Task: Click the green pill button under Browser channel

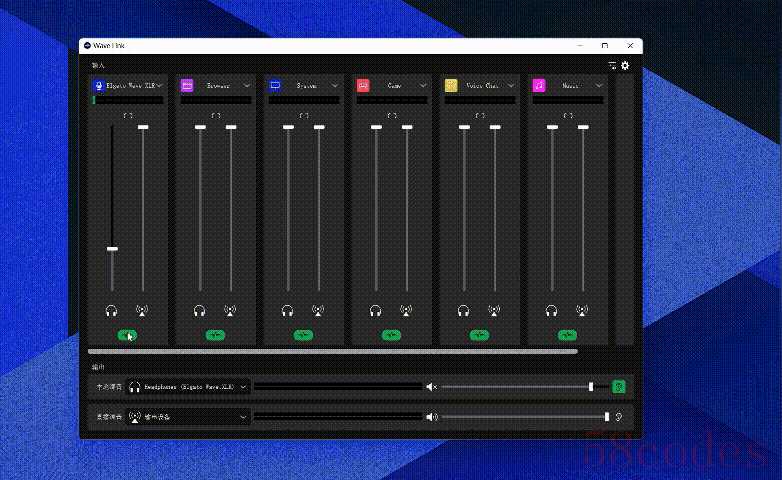Action: pos(215,335)
